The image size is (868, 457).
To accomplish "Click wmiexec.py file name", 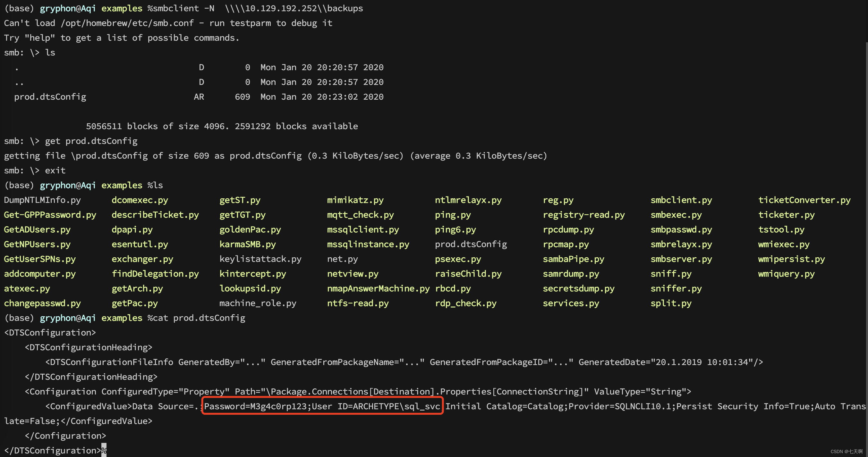I will click(x=784, y=245).
